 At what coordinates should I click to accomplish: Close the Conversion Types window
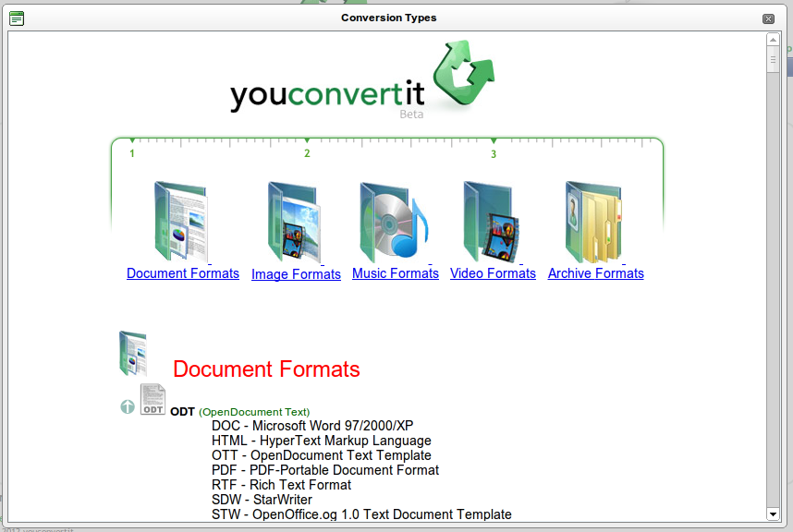tap(768, 18)
